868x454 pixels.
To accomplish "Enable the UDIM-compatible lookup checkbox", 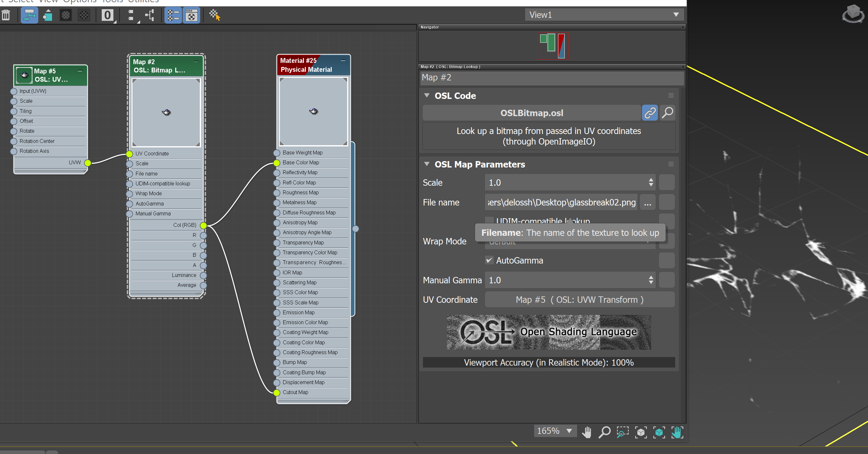I will [x=489, y=220].
